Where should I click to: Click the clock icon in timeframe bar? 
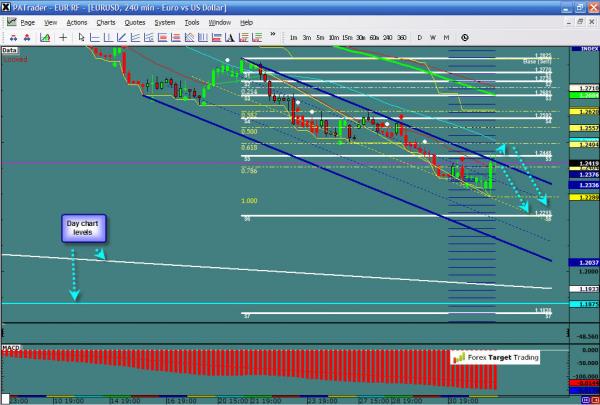(463, 37)
